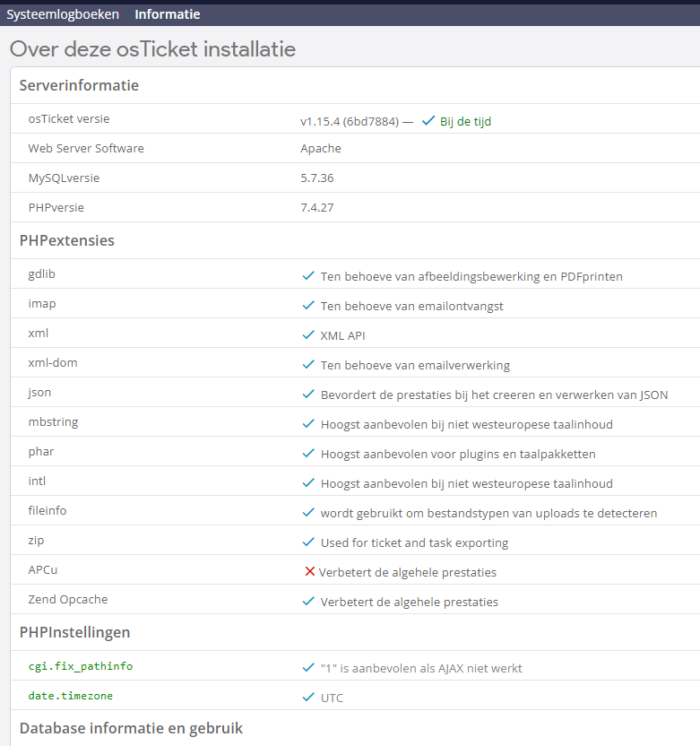Click the gdlib row checkmark icon
The width and height of the screenshot is (700, 746).
308,276
